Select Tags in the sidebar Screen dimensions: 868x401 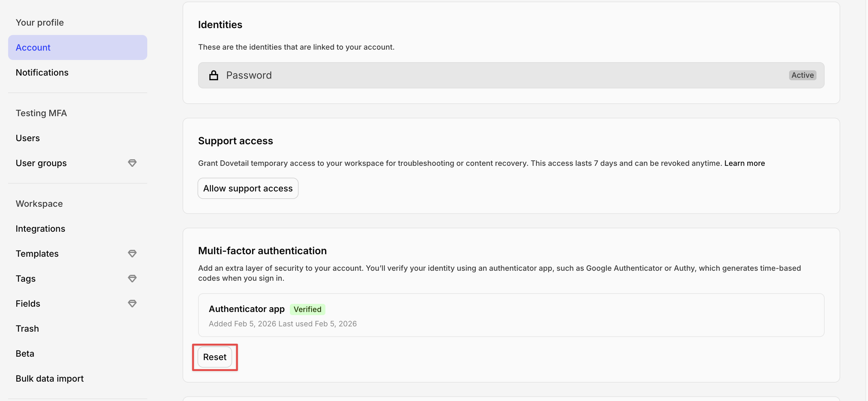(x=26, y=279)
